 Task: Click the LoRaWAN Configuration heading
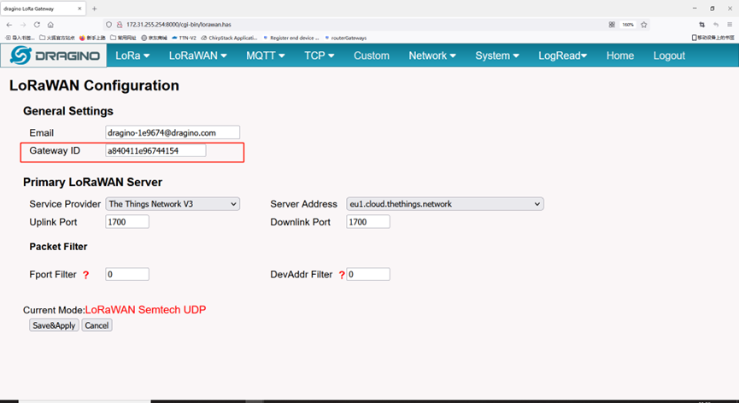tap(94, 85)
